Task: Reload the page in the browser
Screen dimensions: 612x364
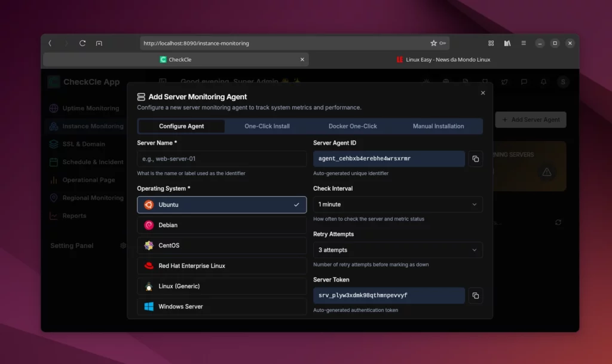Action: coord(82,44)
